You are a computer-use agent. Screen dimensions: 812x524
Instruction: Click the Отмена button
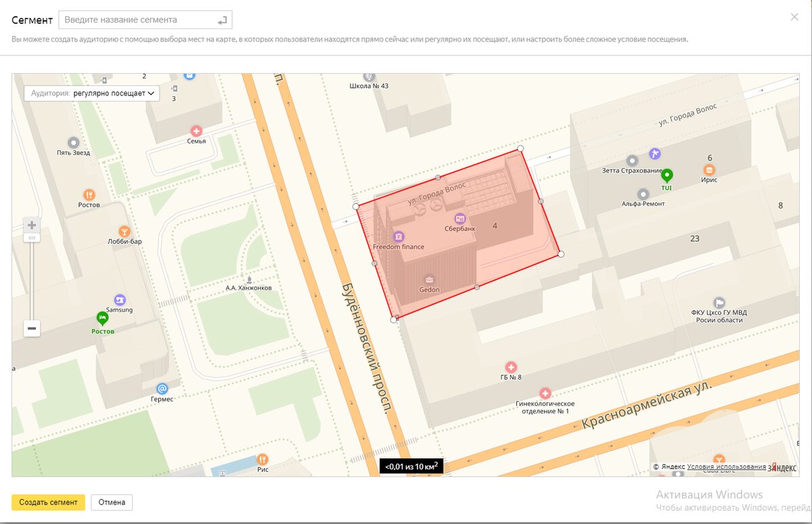[112, 502]
